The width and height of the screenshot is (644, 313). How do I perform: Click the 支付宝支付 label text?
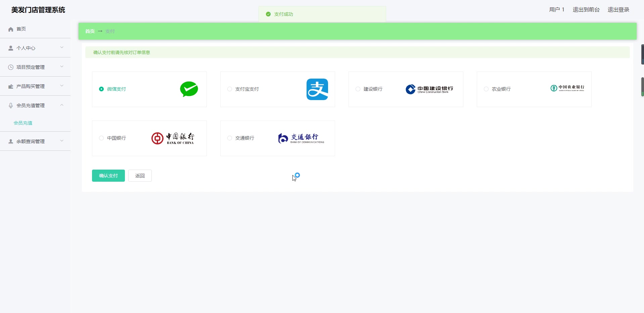247,89
